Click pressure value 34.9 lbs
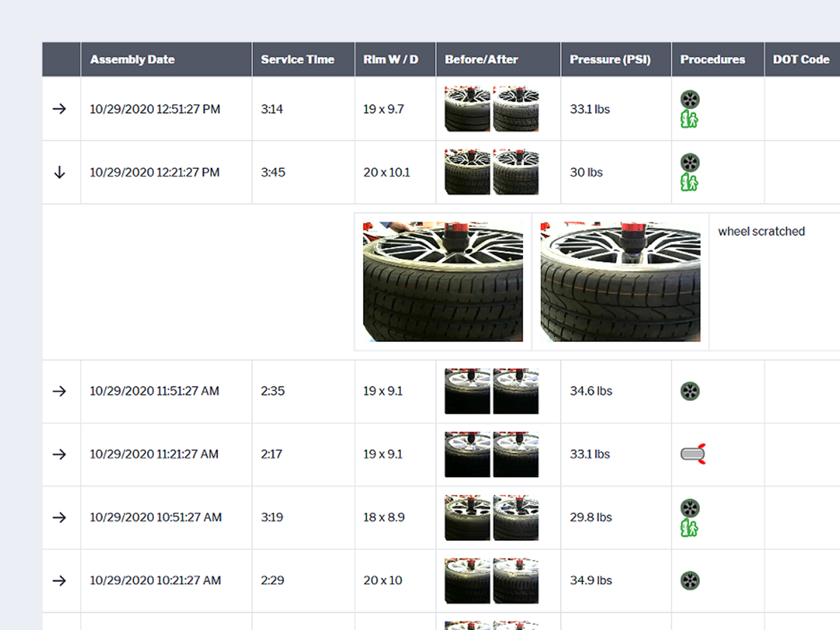 point(591,580)
